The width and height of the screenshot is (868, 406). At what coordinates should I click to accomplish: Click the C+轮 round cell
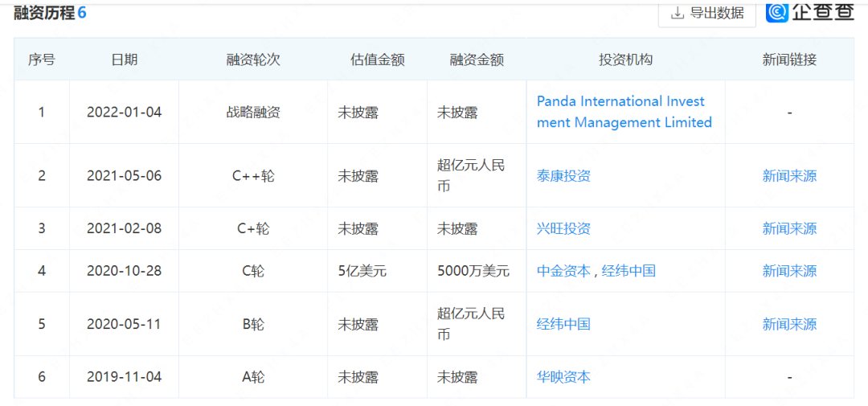click(x=253, y=229)
